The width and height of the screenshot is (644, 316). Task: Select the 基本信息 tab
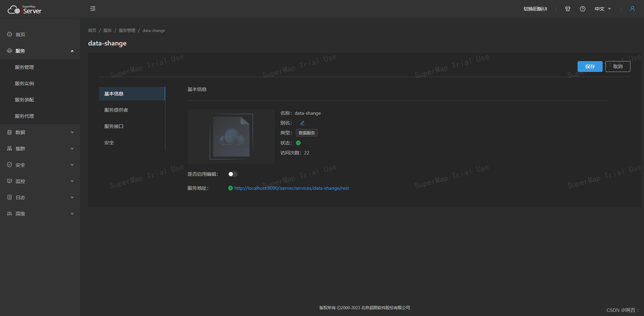click(x=132, y=94)
